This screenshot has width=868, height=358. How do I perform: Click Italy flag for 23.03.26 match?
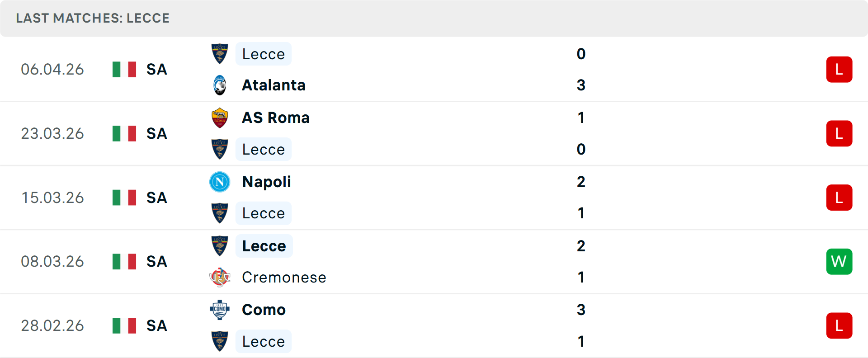tap(124, 133)
